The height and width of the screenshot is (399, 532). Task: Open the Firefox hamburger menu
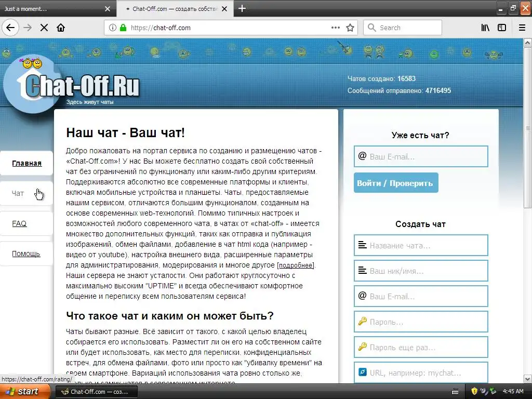pyautogui.click(x=522, y=28)
